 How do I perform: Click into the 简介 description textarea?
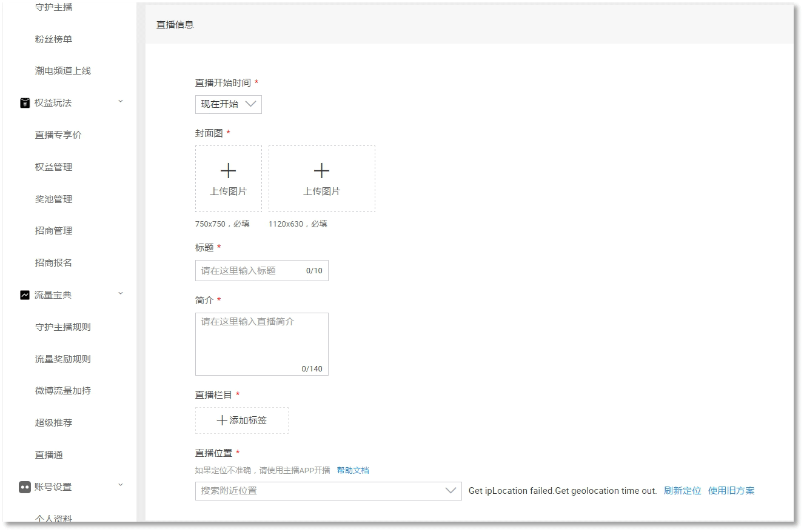(x=261, y=344)
